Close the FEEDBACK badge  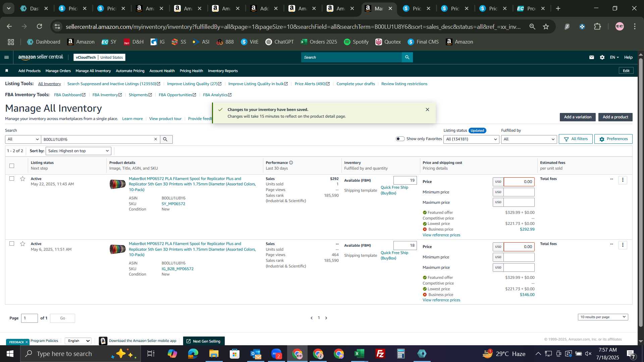tap(26, 342)
